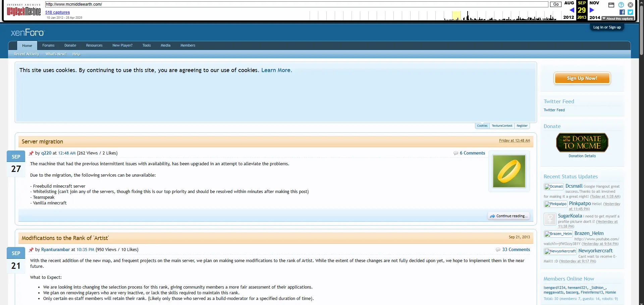Share capture on Facebook icon
Viewport: 644px width, 305px height.
[622, 12]
